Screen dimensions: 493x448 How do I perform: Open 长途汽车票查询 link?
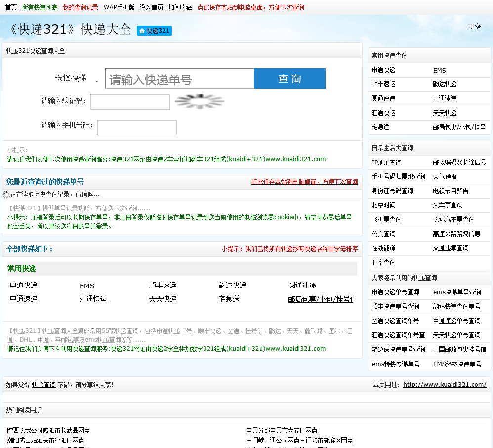pos(453,219)
